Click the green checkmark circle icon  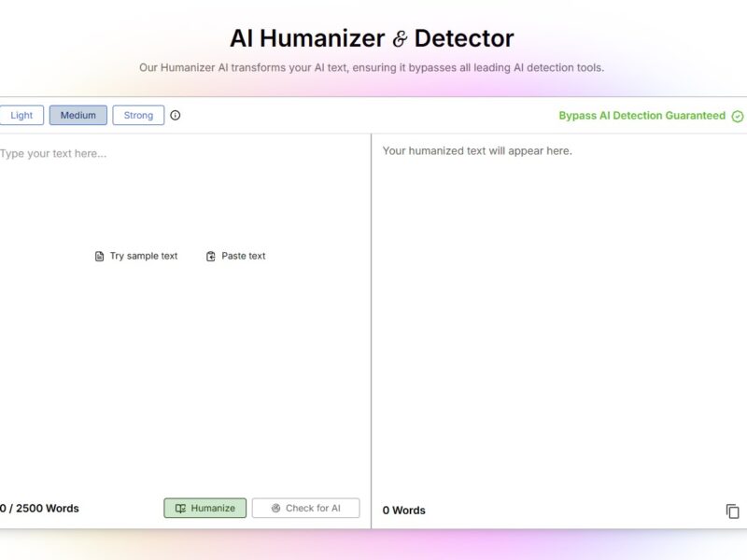pyautogui.click(x=738, y=117)
